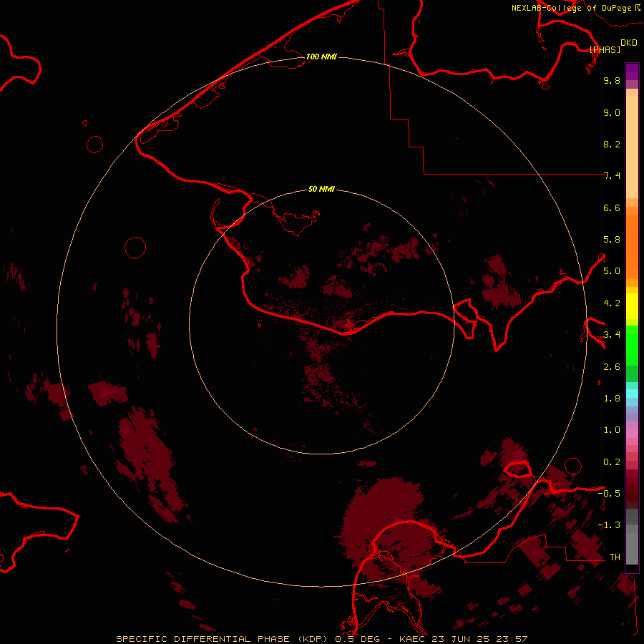The height and width of the screenshot is (644, 644).
Task: Click the 8.2 color scale label
Action: pos(612,144)
